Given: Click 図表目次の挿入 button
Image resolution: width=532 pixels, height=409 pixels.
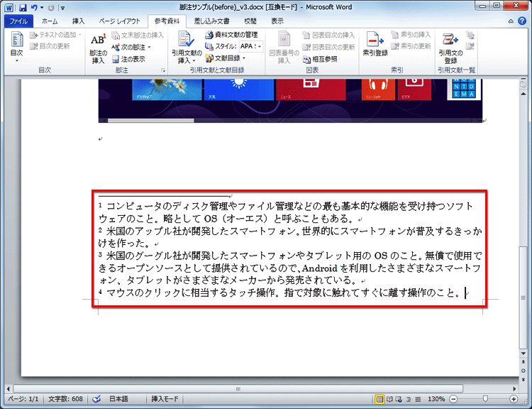Looking at the screenshot, I should [328, 35].
